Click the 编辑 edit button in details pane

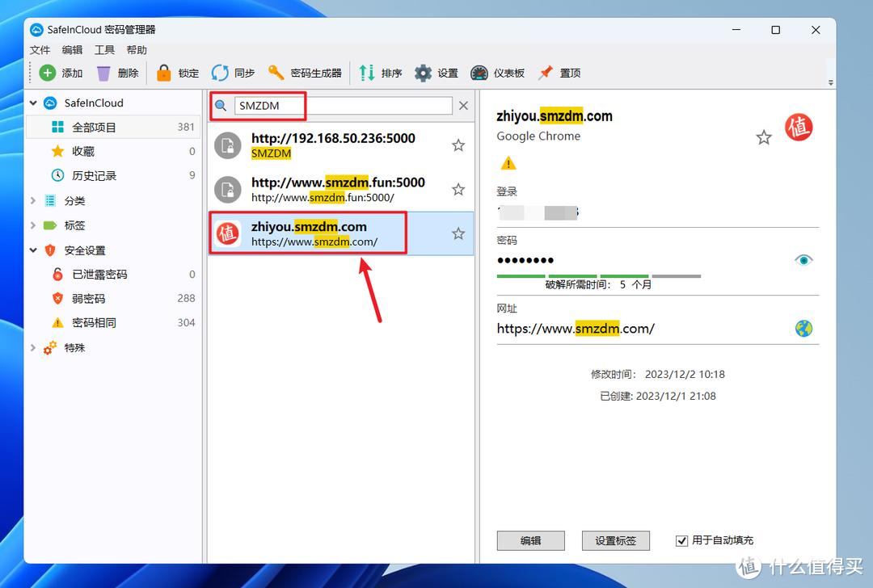pyautogui.click(x=530, y=540)
